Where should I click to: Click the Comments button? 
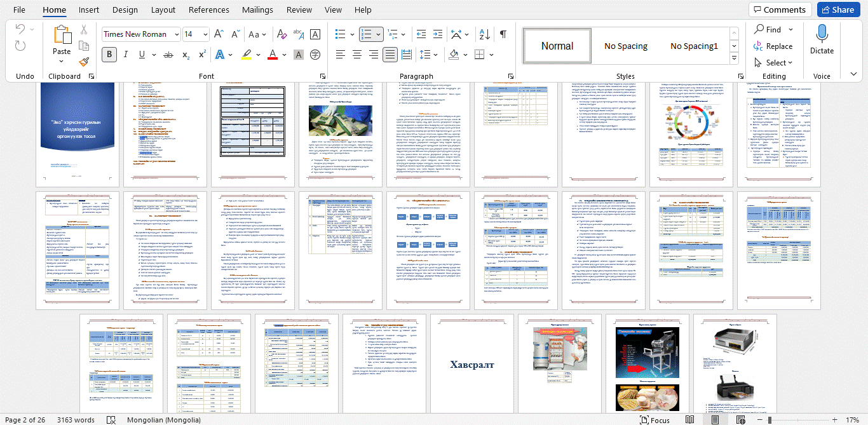(x=780, y=10)
